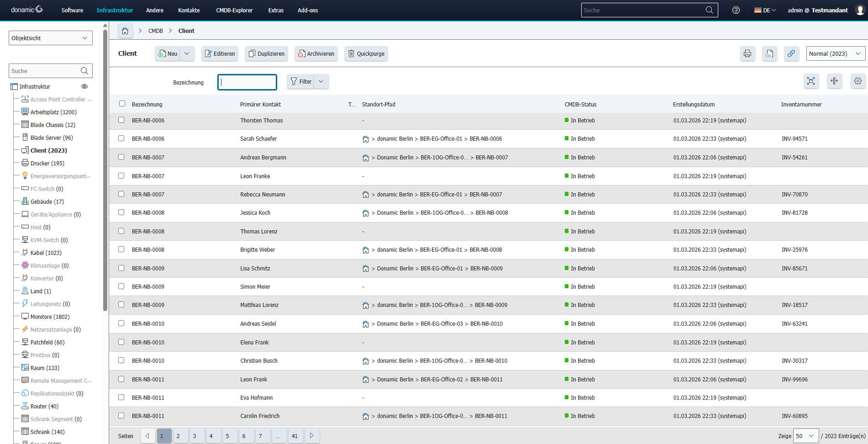Image resolution: width=868 pixels, height=444 pixels.
Task: Expand the Neu button dropdown arrow
Action: pos(187,53)
